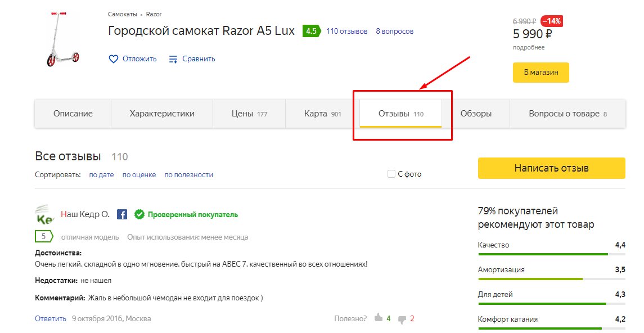Click the heart icon next to Отложить

pyautogui.click(x=113, y=59)
